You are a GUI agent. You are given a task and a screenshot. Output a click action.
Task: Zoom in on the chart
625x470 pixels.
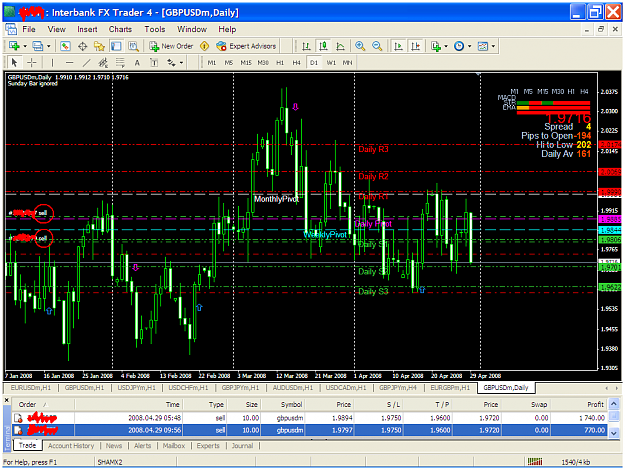coord(360,46)
